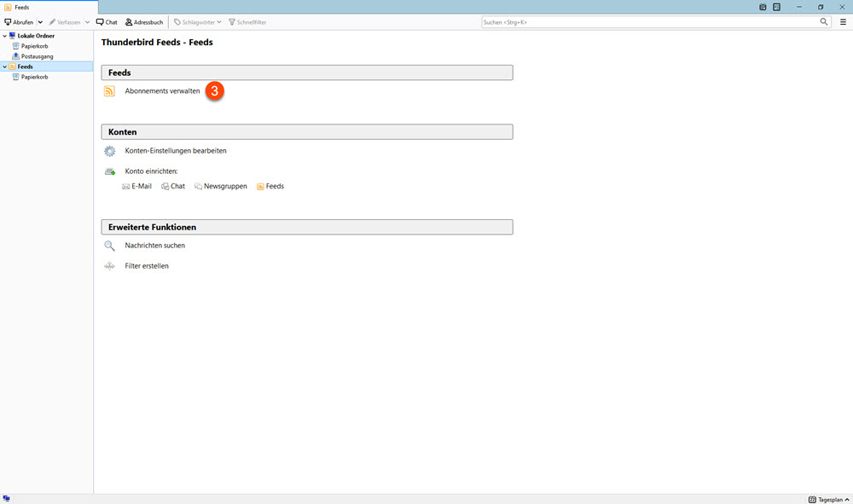Open Chat from the toolbar
This screenshot has height=504, width=853.
107,22
